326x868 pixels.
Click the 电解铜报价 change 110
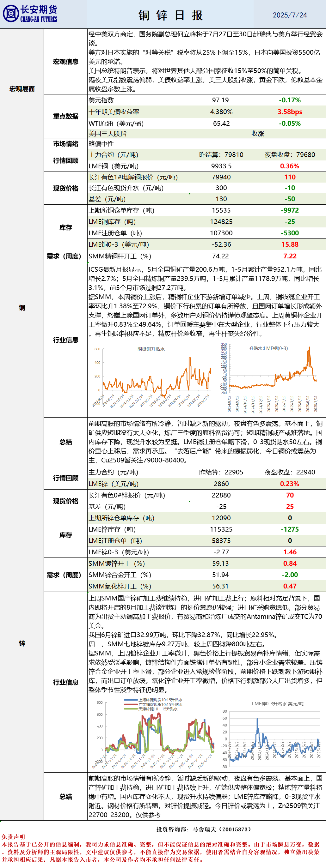pyautogui.click(x=290, y=177)
